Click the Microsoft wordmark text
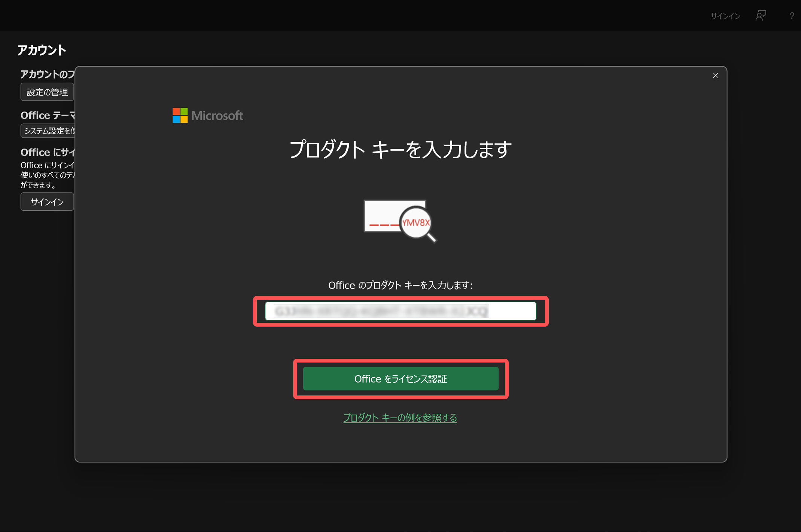This screenshot has height=532, width=801. 217,116
